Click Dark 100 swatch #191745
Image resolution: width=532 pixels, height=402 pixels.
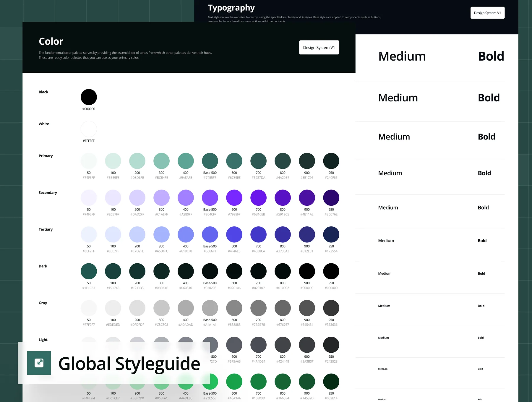point(113,271)
